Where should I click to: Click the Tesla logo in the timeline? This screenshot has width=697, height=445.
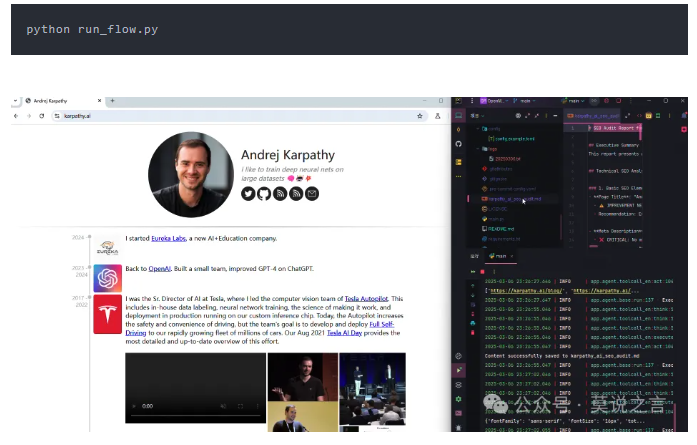click(x=107, y=315)
